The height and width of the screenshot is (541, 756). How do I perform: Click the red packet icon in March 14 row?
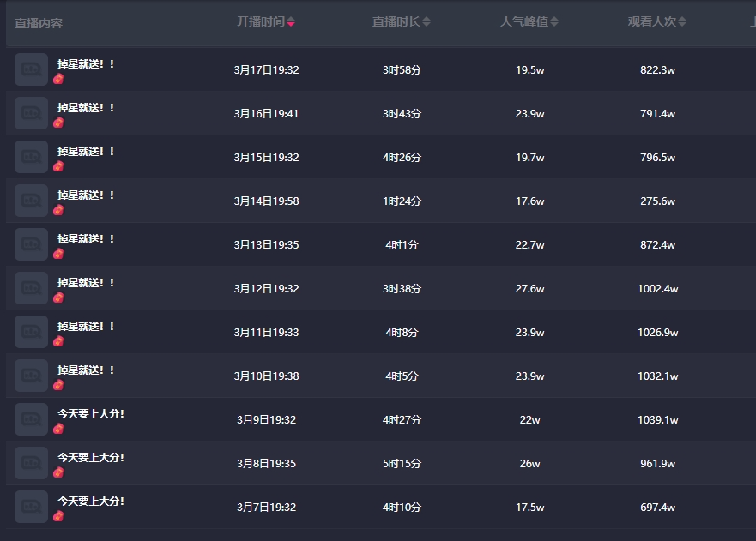click(x=58, y=210)
